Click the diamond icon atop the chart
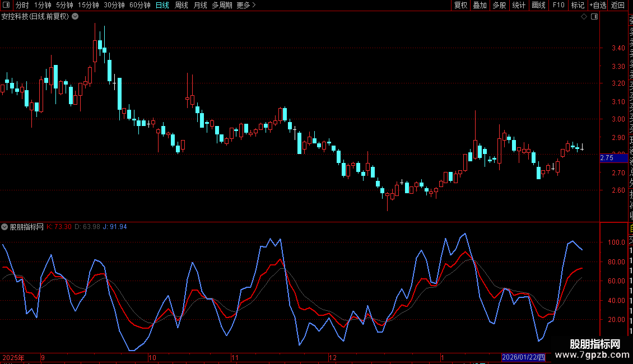Screen dimensions: 633x364 point(584,17)
